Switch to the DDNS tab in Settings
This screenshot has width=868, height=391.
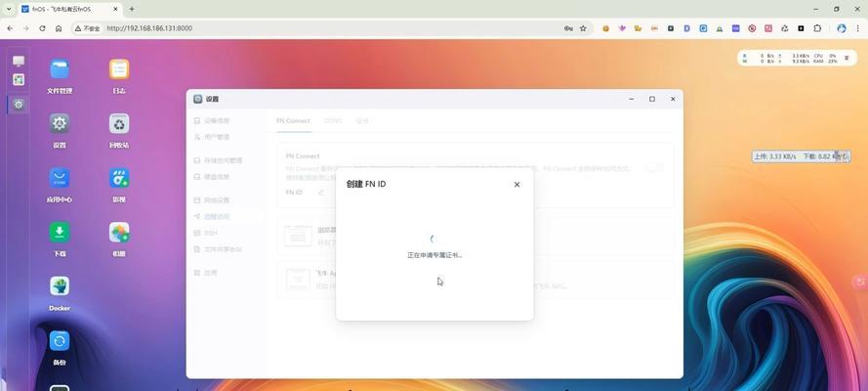(x=333, y=121)
